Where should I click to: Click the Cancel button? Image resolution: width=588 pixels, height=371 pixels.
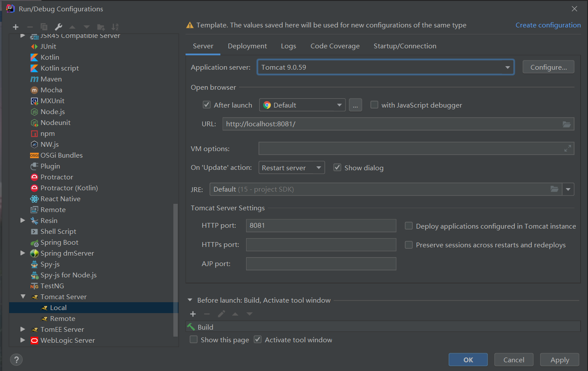click(514, 360)
